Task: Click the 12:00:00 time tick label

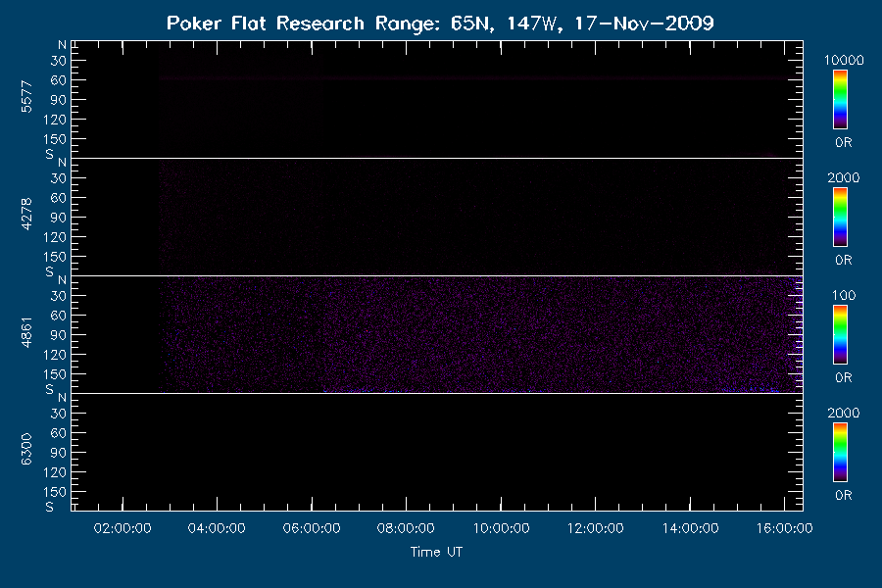Action: click(595, 528)
